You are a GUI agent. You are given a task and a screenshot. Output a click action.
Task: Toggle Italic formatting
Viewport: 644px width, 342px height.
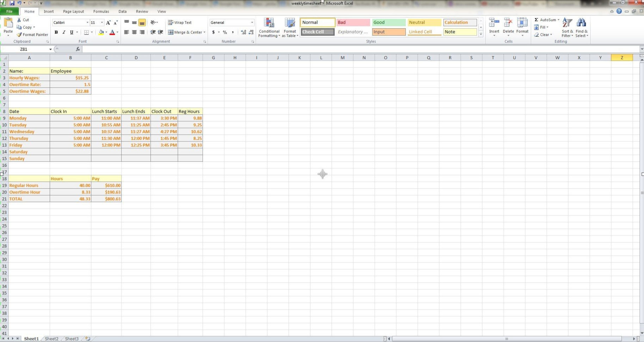[64, 32]
